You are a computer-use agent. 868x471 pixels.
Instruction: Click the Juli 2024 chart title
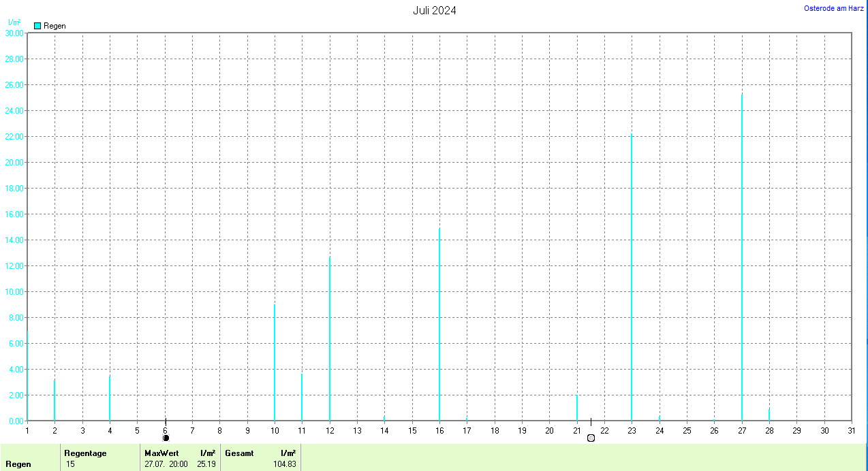[435, 10]
